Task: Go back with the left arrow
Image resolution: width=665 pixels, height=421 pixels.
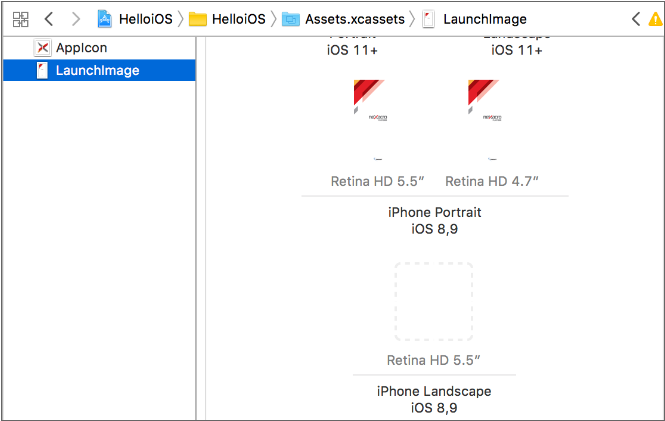Action: pos(48,19)
